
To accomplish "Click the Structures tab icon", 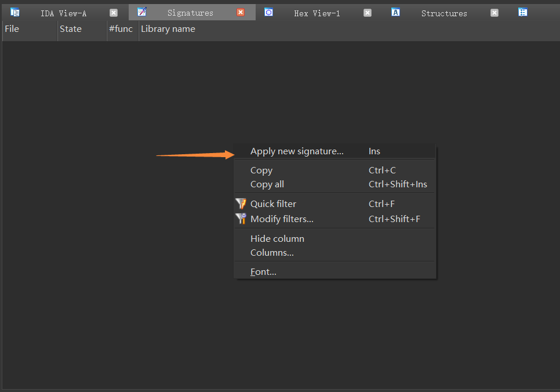I will 395,12.
